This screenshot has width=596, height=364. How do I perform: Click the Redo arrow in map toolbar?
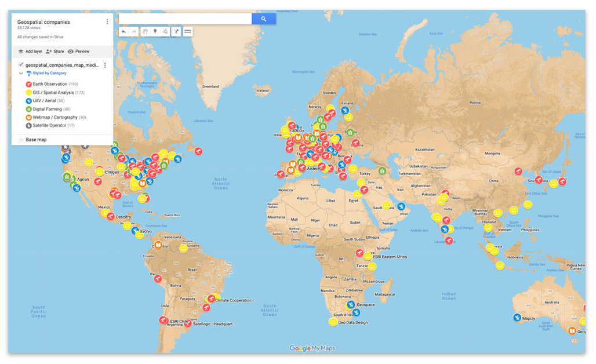134,31
